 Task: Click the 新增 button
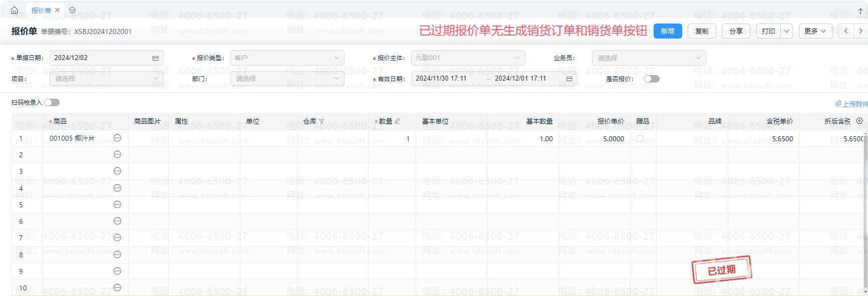[x=668, y=31]
